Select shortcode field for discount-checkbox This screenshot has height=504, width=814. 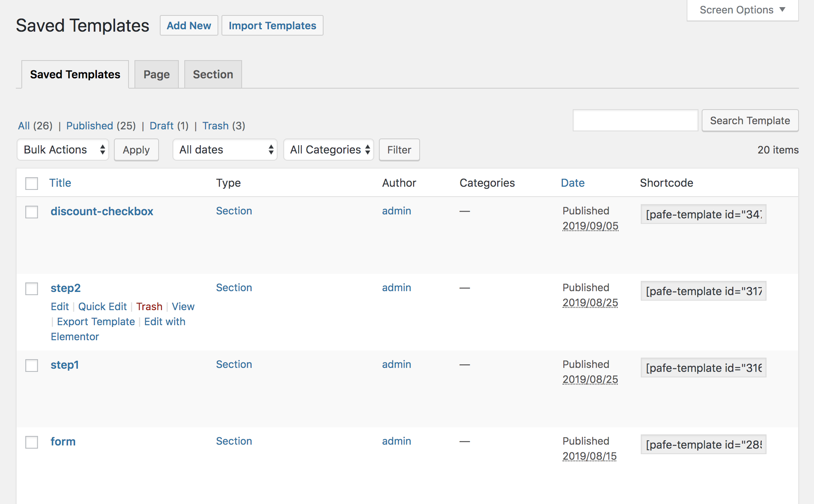coord(703,214)
